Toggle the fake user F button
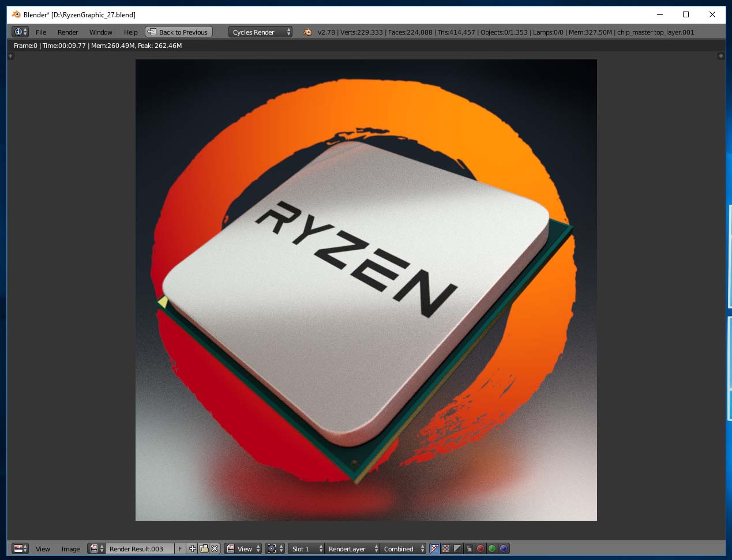The width and height of the screenshot is (732, 560). coord(180,548)
